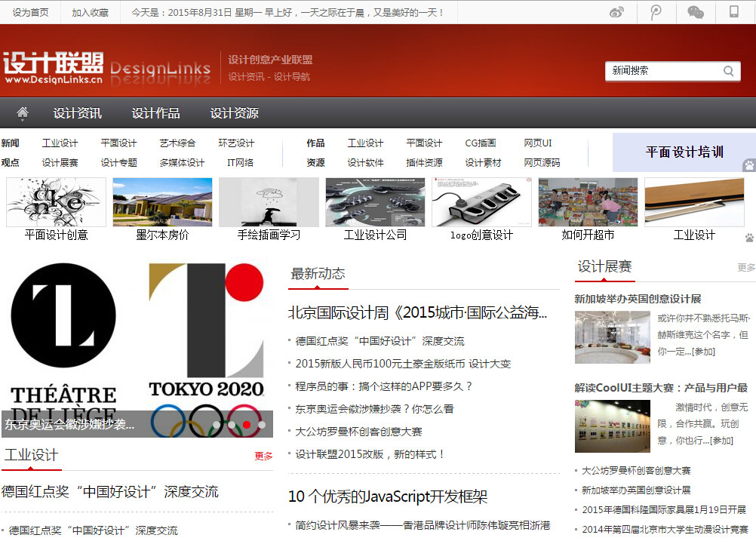Click the 设计展赛 section heading
The width and height of the screenshot is (756, 538).
tap(604, 267)
